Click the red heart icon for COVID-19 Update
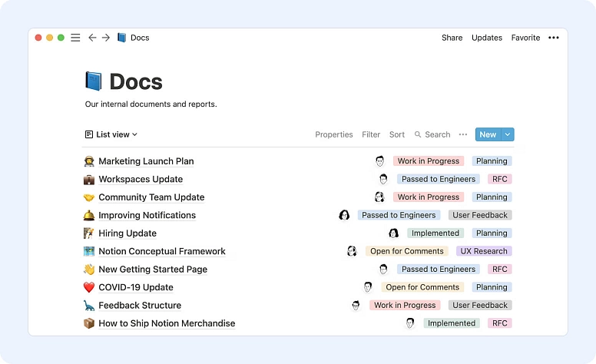 tap(89, 287)
